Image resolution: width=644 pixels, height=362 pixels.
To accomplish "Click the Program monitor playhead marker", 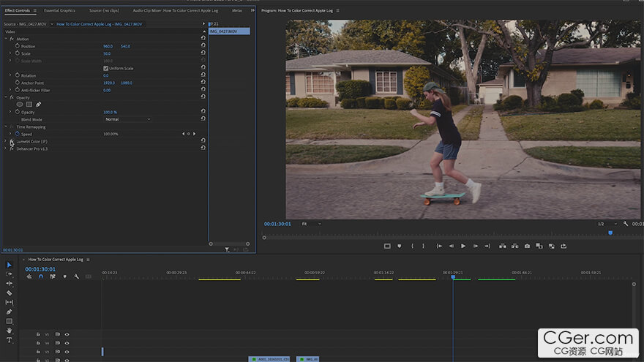I will [610, 233].
